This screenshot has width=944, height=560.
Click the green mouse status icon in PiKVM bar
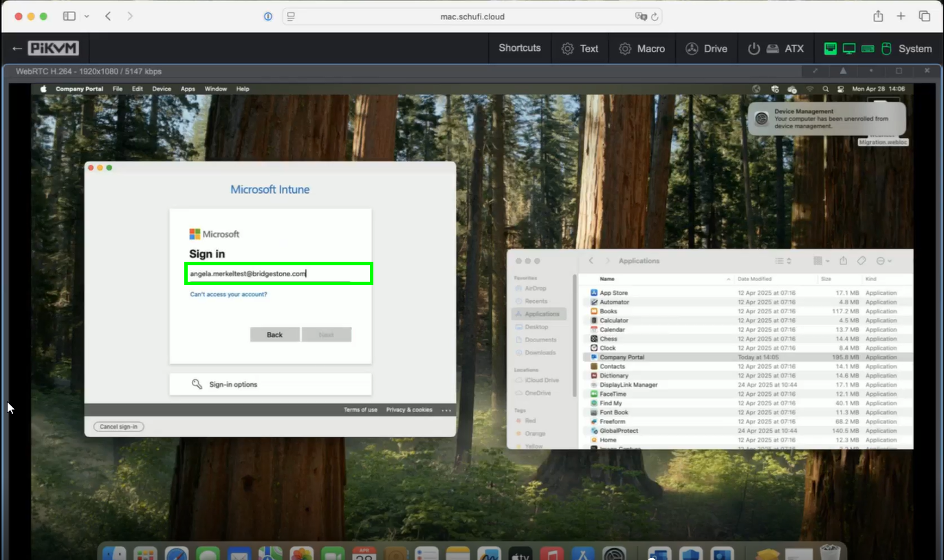tap(886, 49)
